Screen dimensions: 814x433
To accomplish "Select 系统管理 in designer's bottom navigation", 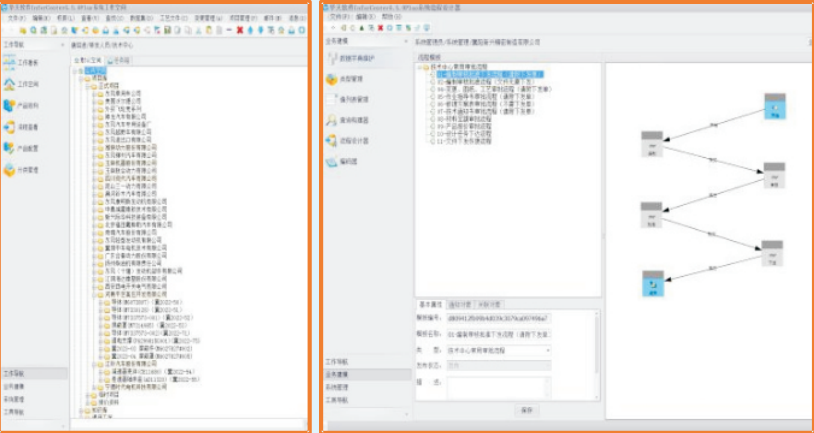I will point(336,385).
